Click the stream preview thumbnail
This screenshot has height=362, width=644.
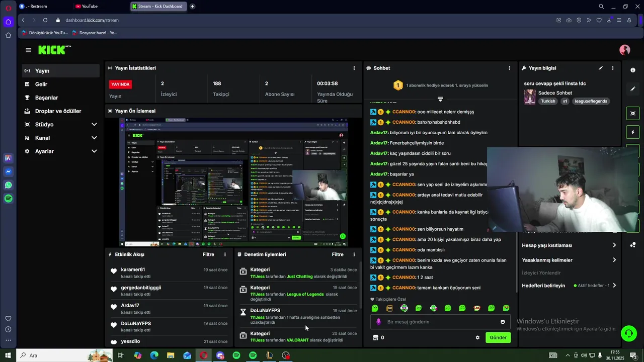point(233,182)
